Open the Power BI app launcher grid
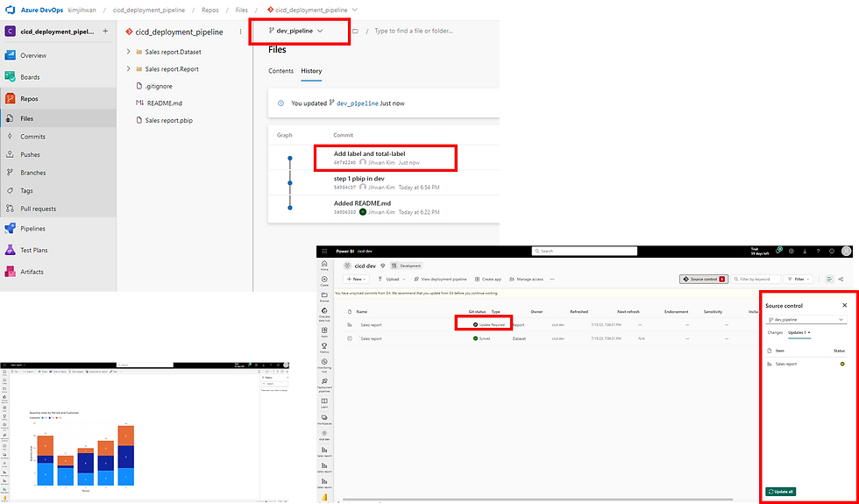The image size is (859, 504). [324, 251]
